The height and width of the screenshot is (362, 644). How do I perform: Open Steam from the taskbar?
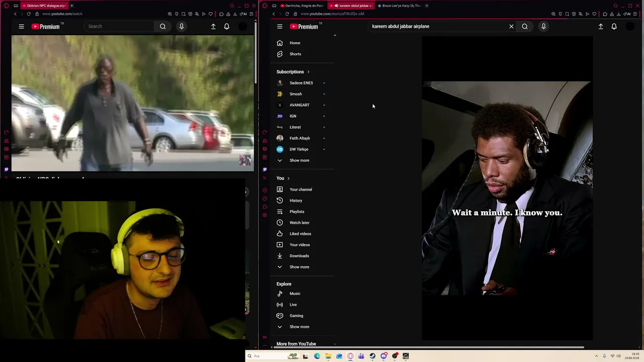point(372,356)
